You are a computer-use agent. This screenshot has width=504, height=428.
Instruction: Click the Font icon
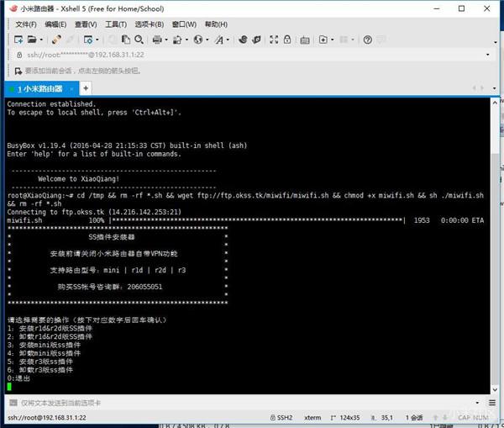[x=219, y=40]
